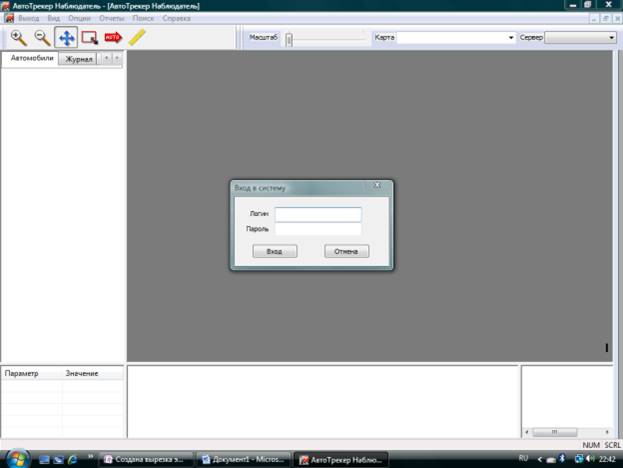
Task: Open the Справка menu
Action: click(176, 18)
